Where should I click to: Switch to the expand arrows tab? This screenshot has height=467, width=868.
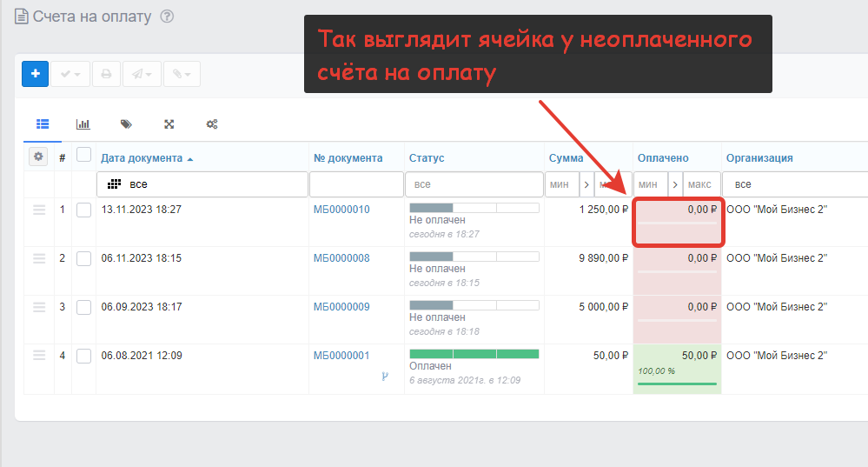pyautogui.click(x=169, y=124)
